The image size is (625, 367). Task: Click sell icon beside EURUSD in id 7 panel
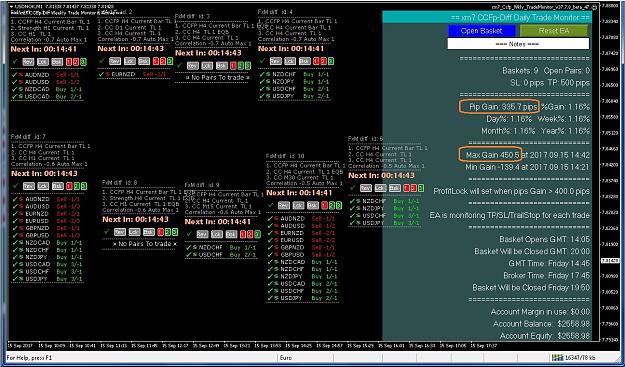tap(21, 221)
